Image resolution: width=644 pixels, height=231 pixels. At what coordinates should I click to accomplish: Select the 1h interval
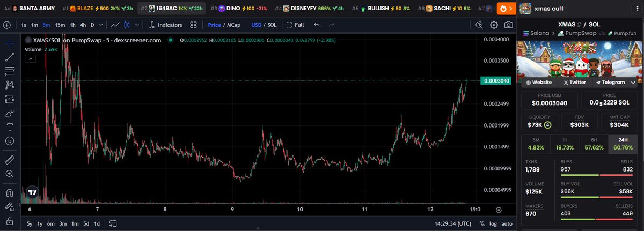click(x=72, y=25)
